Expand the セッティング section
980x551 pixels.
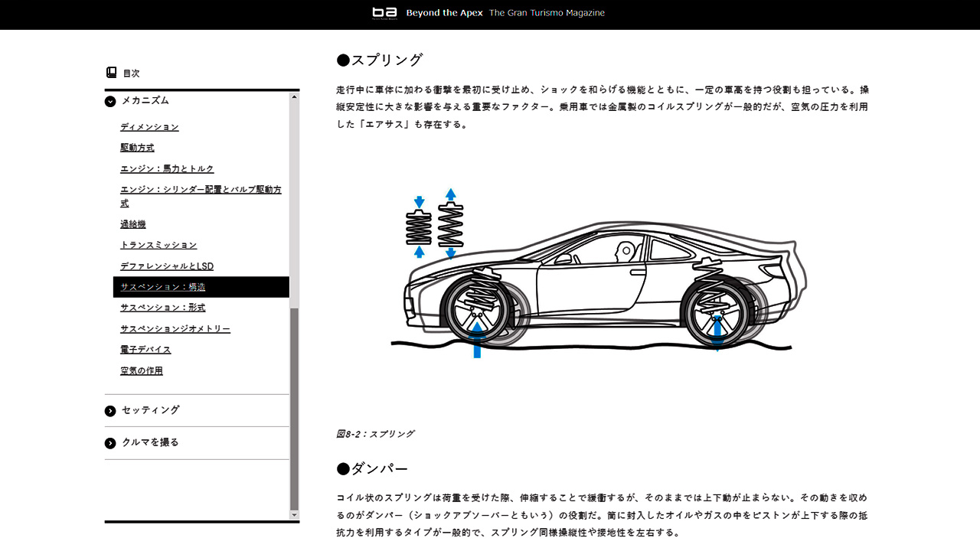(x=110, y=411)
